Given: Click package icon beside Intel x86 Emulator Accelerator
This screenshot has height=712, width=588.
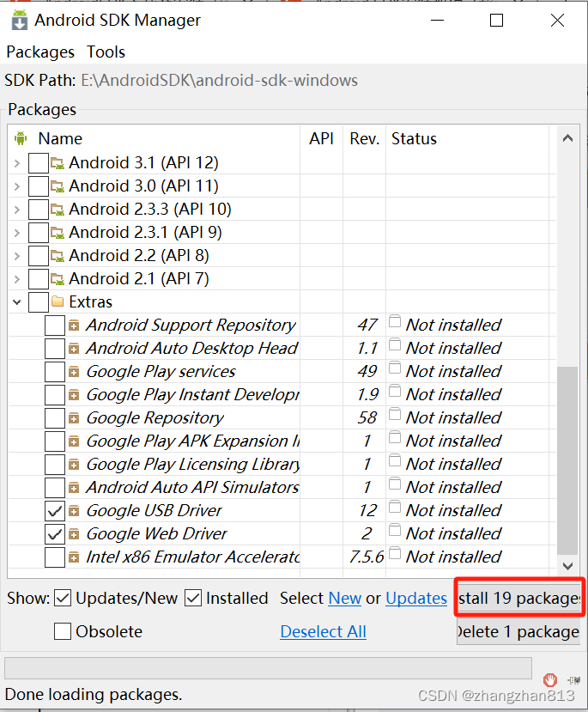Looking at the screenshot, I should tap(74, 557).
